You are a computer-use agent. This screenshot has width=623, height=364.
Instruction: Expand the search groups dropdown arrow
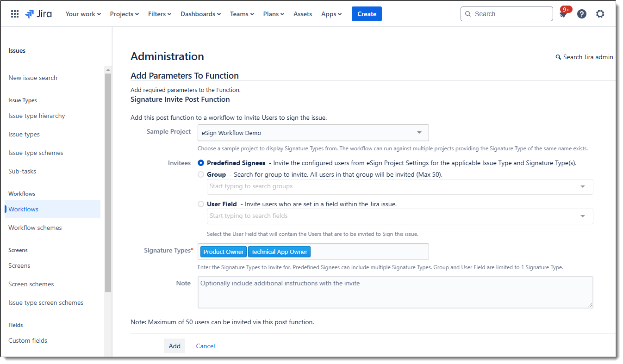(x=583, y=187)
